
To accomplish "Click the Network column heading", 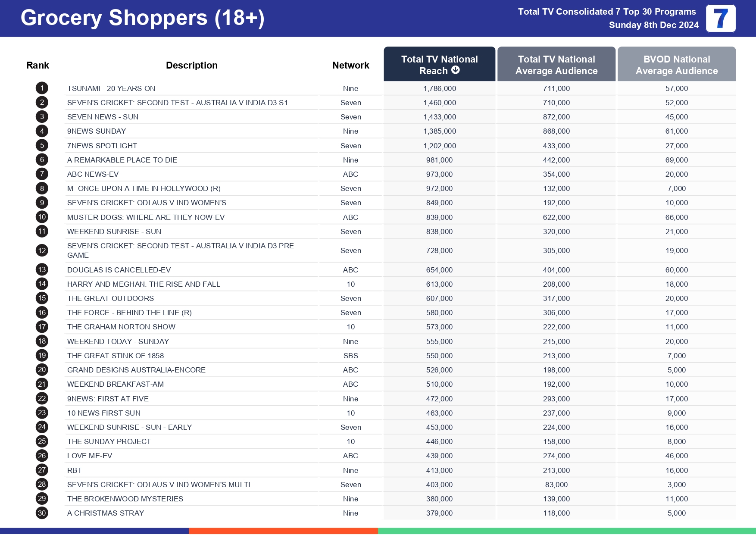I will pos(350,66).
